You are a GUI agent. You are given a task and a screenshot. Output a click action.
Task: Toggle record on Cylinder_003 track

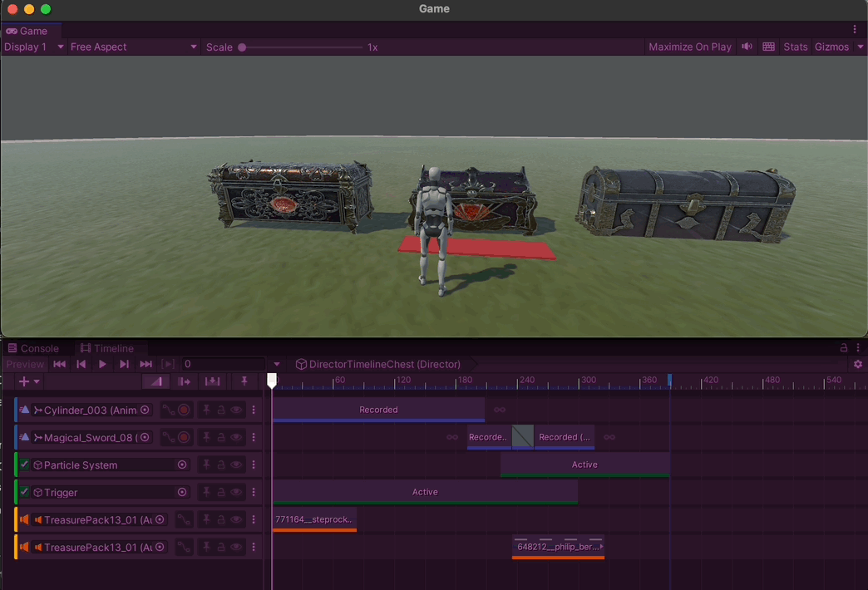coord(184,411)
